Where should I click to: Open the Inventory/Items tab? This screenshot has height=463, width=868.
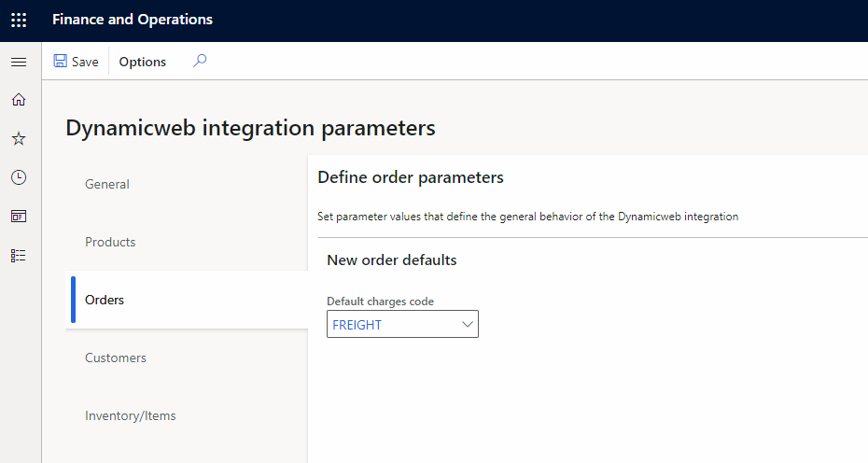(131, 415)
